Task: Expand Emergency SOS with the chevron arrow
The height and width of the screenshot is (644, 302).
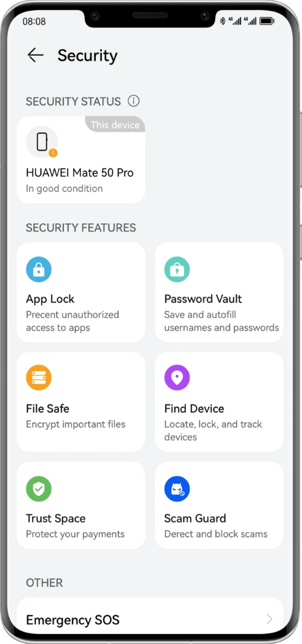Action: 269,619
